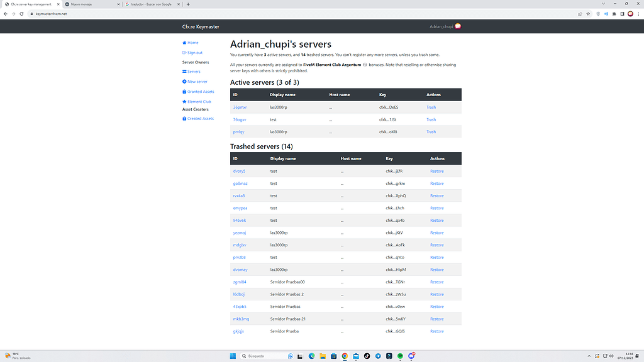Restore the Servidor Pruebas 21 server
Screen dimensions: 644x362
pyautogui.click(x=436, y=319)
